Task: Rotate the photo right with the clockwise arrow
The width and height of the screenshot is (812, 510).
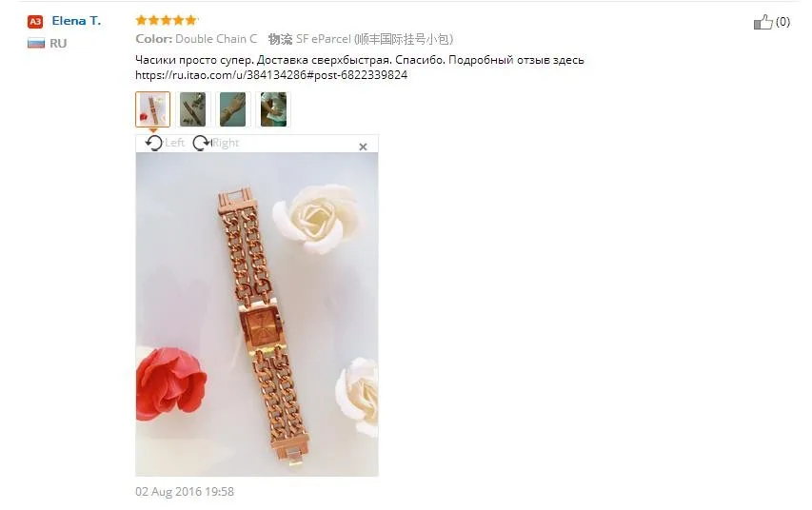Action: [201, 143]
